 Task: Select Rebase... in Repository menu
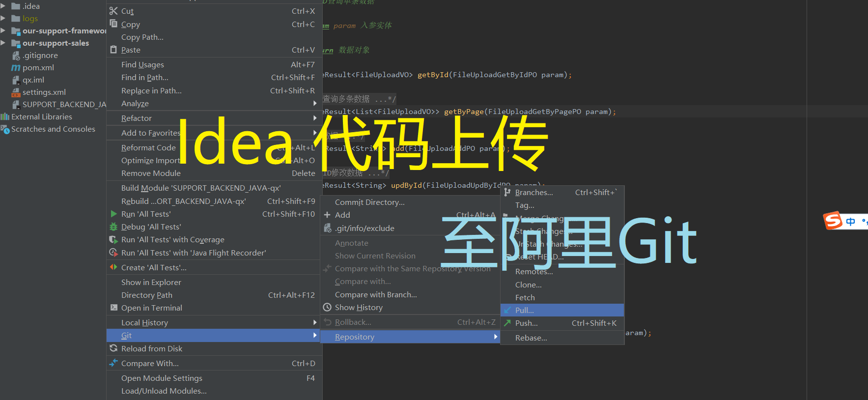pos(562,338)
